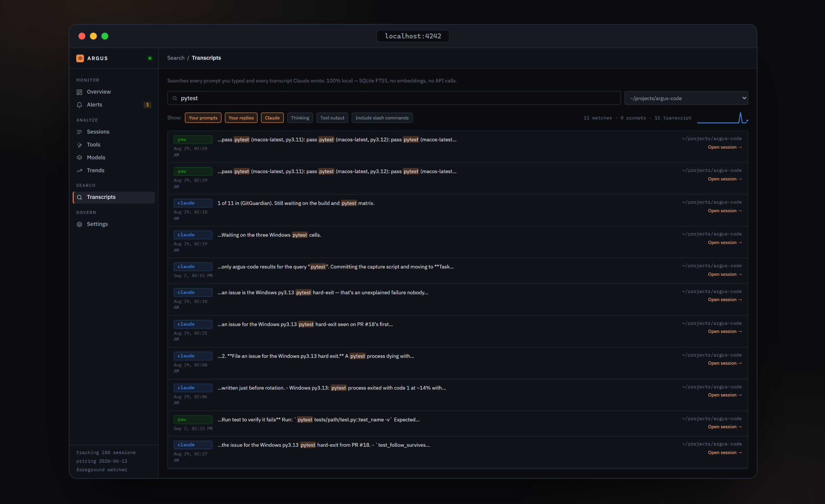Click the Alerts bell icon
The width and height of the screenshot is (825, 504).
[79, 105]
